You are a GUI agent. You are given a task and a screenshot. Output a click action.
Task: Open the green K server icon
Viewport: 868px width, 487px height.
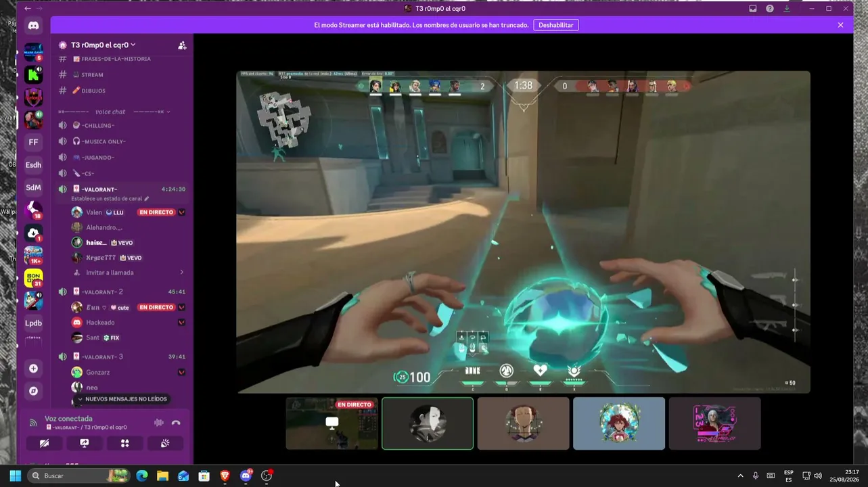[33, 75]
